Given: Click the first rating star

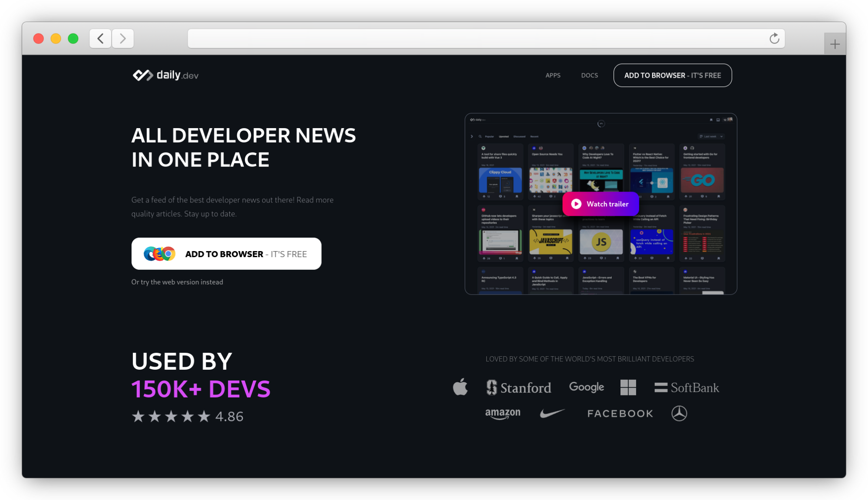Looking at the screenshot, I should (138, 416).
